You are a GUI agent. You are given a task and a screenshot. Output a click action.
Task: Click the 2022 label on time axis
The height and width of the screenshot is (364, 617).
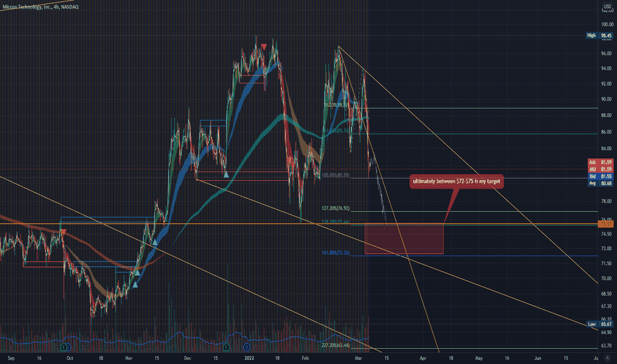(249, 358)
